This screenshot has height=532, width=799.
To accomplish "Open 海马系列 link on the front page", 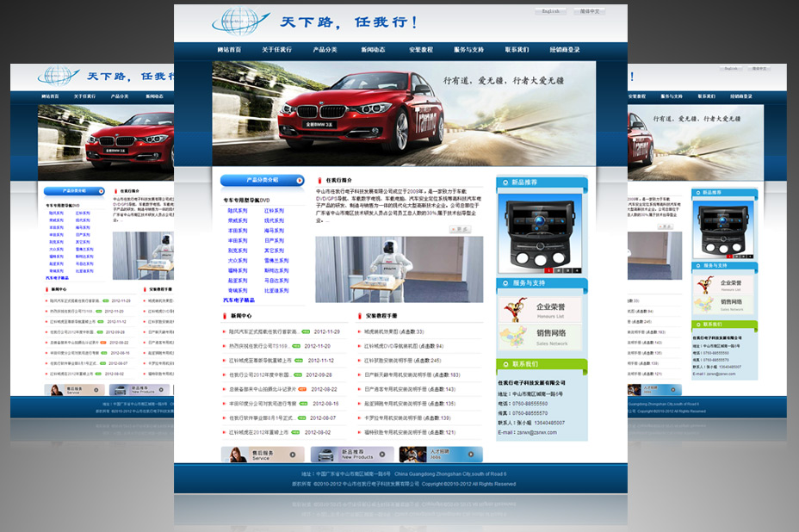I will pyautogui.click(x=274, y=231).
